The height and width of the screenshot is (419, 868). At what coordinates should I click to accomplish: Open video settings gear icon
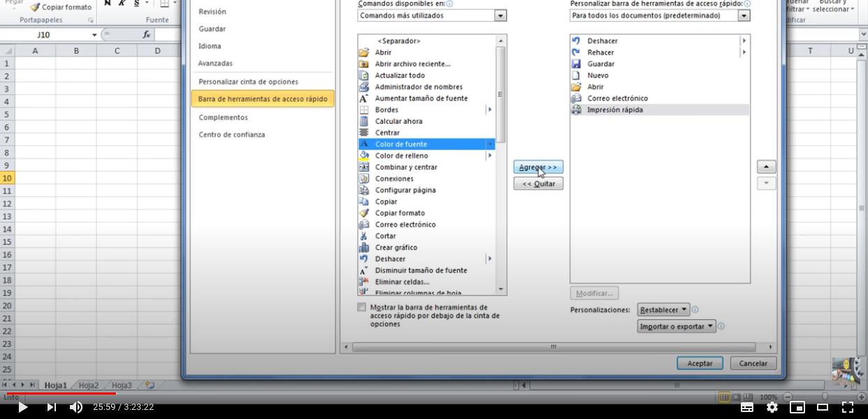pyautogui.click(x=772, y=407)
